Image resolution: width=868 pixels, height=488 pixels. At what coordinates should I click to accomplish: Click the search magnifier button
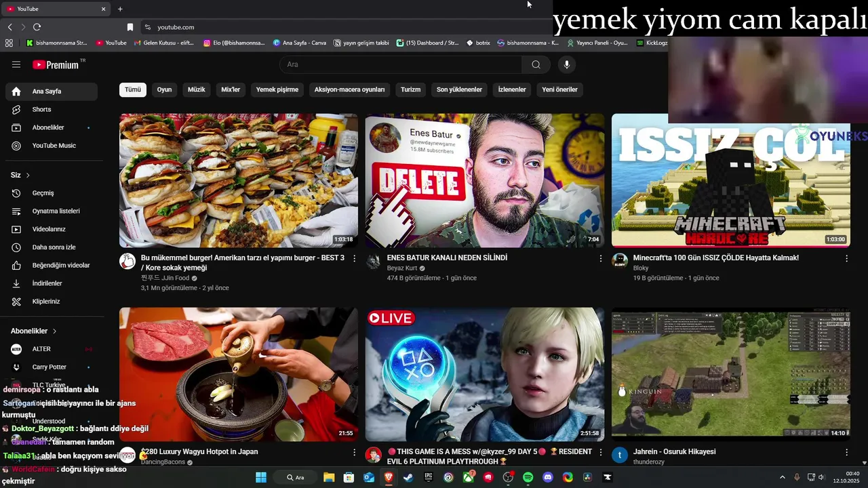[x=536, y=64]
